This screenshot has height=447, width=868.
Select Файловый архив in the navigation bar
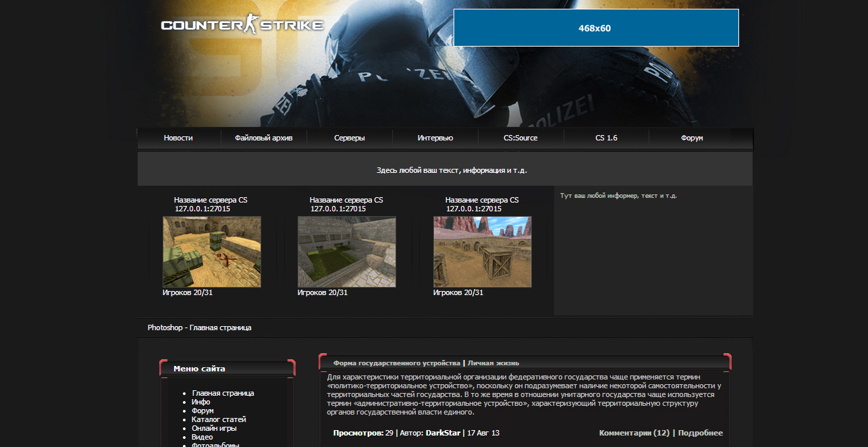[x=263, y=137]
